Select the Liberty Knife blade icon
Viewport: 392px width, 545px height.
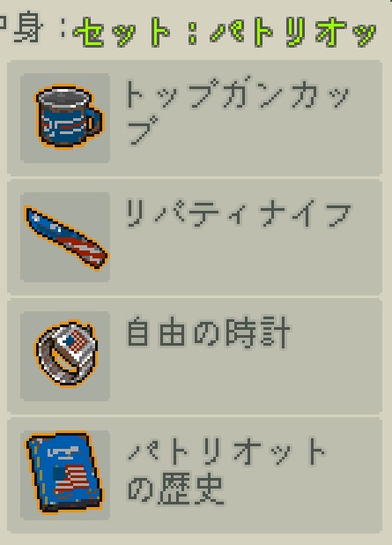pos(66,238)
